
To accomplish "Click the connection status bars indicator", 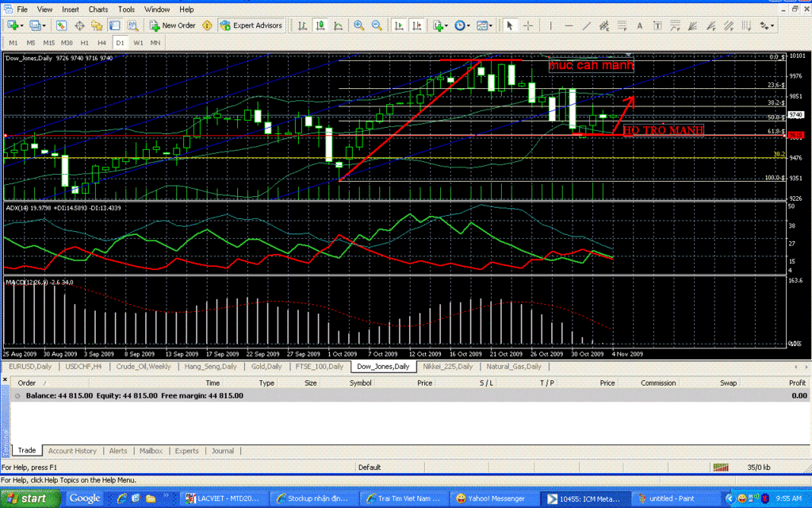I will point(721,467).
